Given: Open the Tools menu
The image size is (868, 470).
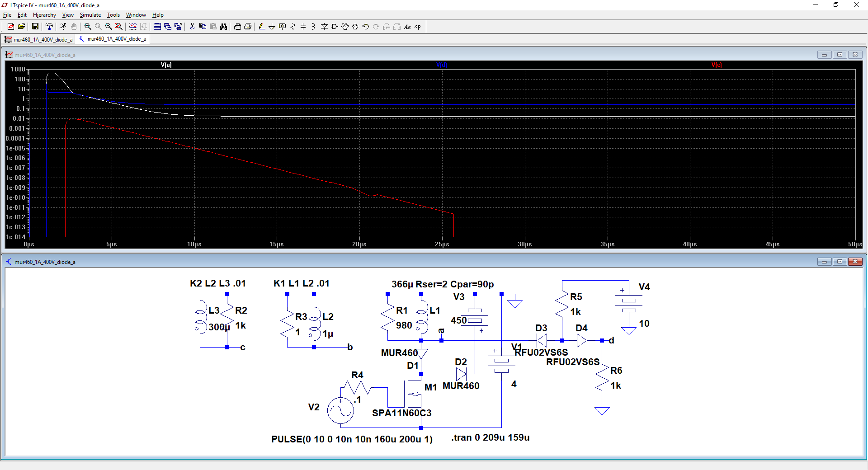Looking at the screenshot, I should click(113, 15).
